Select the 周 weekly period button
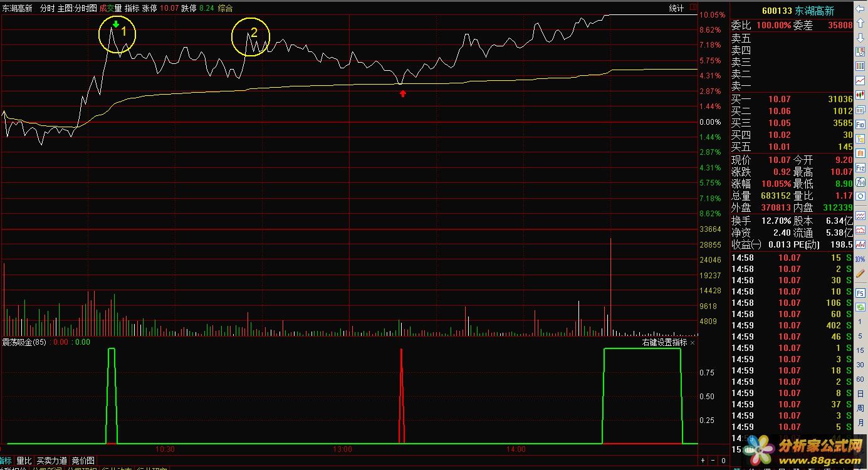Screen dimensions: 868x470 pos(860,408)
